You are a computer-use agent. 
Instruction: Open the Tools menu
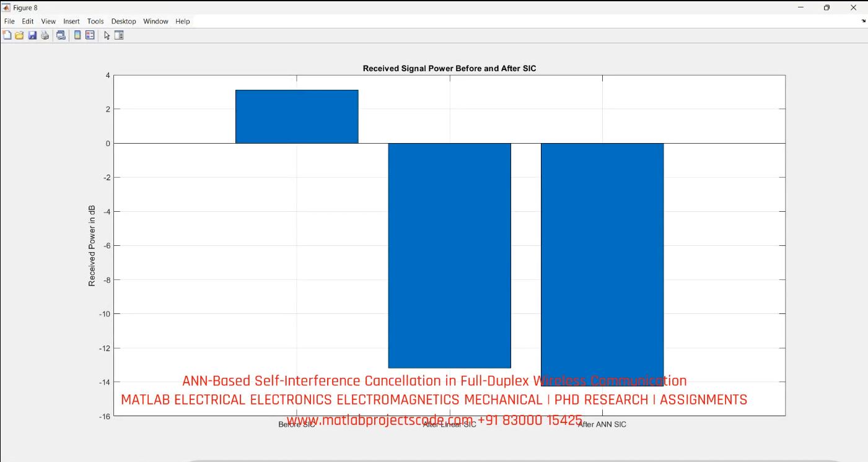click(x=95, y=21)
